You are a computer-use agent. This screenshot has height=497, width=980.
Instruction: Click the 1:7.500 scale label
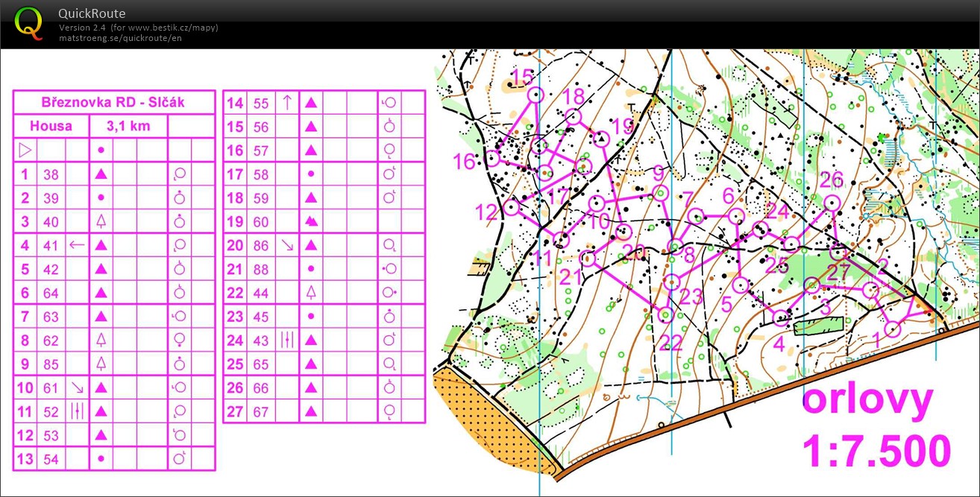(x=876, y=452)
